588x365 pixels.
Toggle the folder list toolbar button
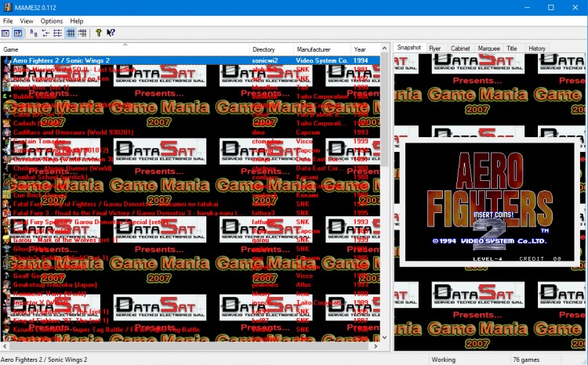coord(5,33)
